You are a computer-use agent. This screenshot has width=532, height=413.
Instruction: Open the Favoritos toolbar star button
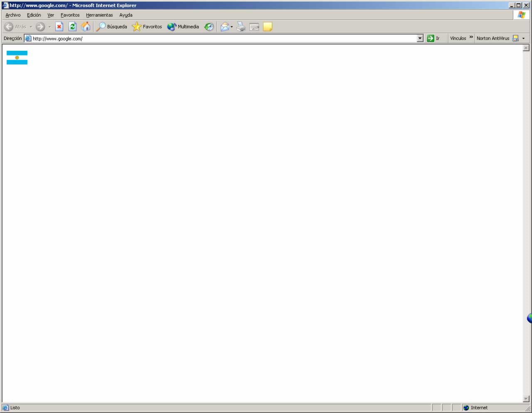tap(147, 27)
